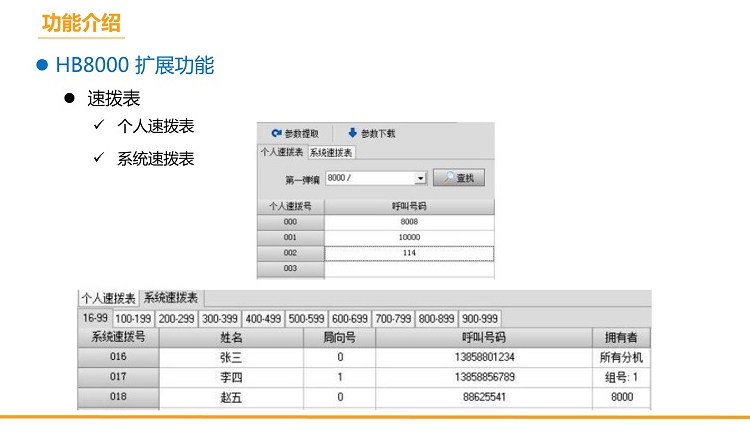Open the 16-99 range tab

tap(95, 317)
